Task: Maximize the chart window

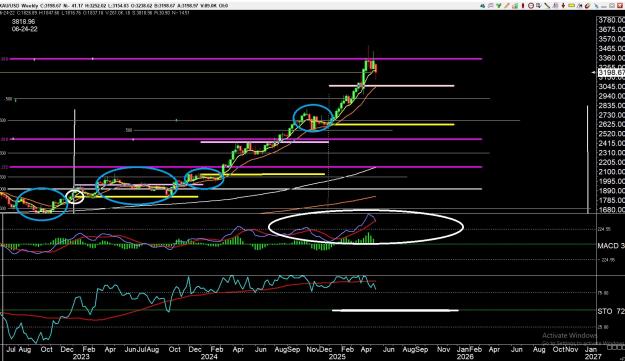Action: [612, 6]
